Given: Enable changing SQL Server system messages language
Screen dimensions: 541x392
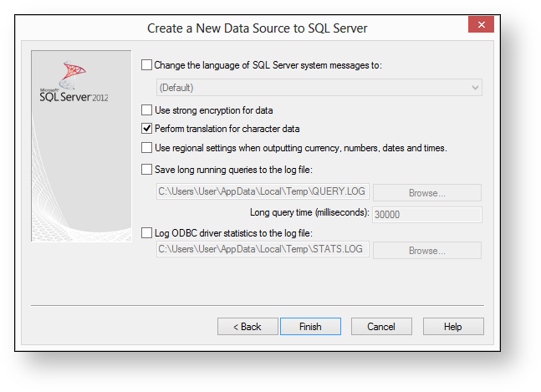Looking at the screenshot, I should 148,65.
